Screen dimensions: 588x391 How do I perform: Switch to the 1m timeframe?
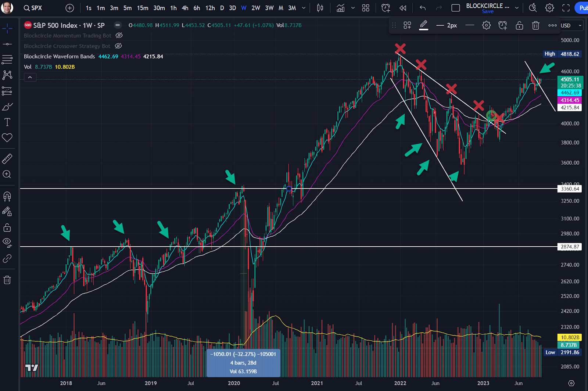point(101,8)
